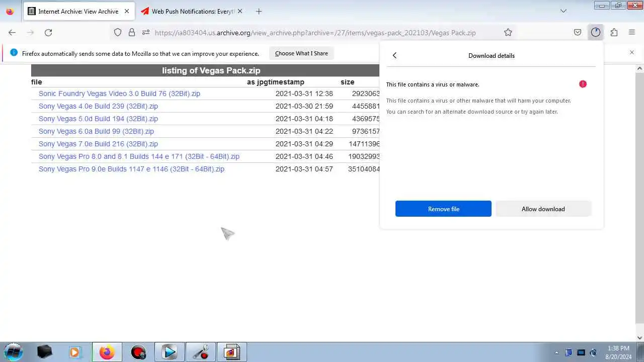The image size is (644, 362).
Task: Open the red circular taskbar app
Action: point(138,352)
